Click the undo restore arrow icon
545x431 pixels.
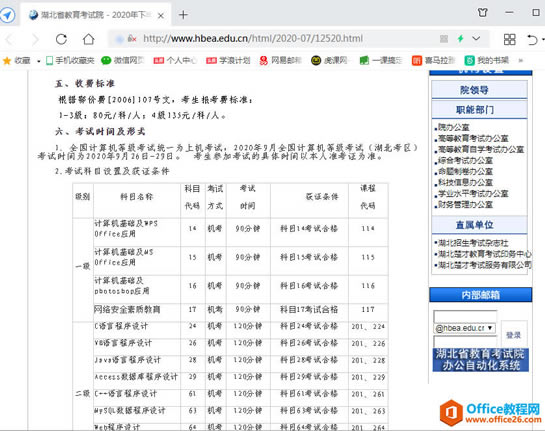(532, 39)
